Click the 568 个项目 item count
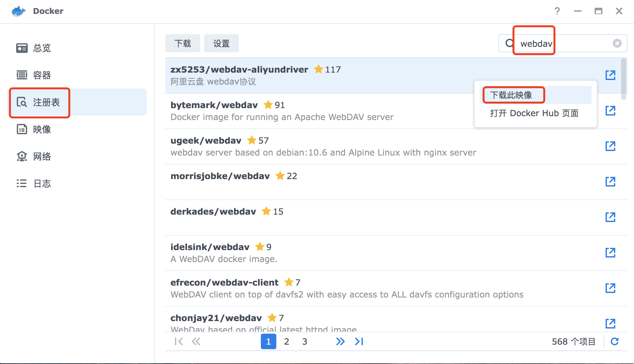 coord(573,341)
